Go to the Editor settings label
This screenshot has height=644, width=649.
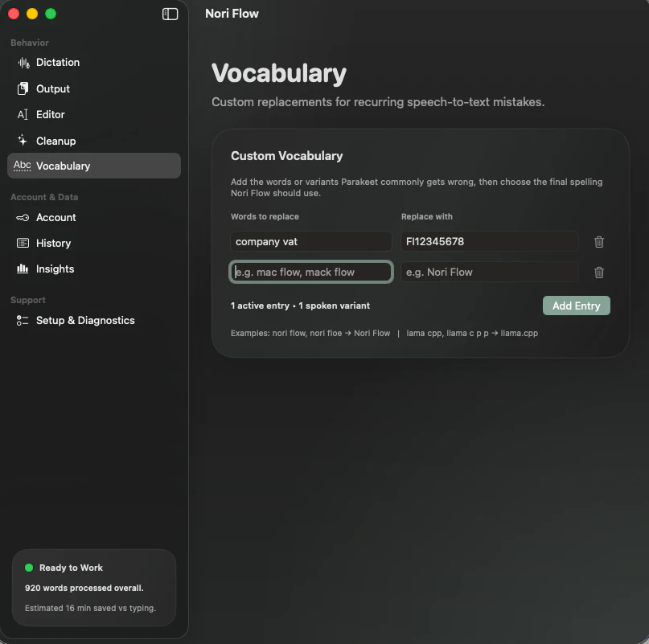[x=51, y=115]
